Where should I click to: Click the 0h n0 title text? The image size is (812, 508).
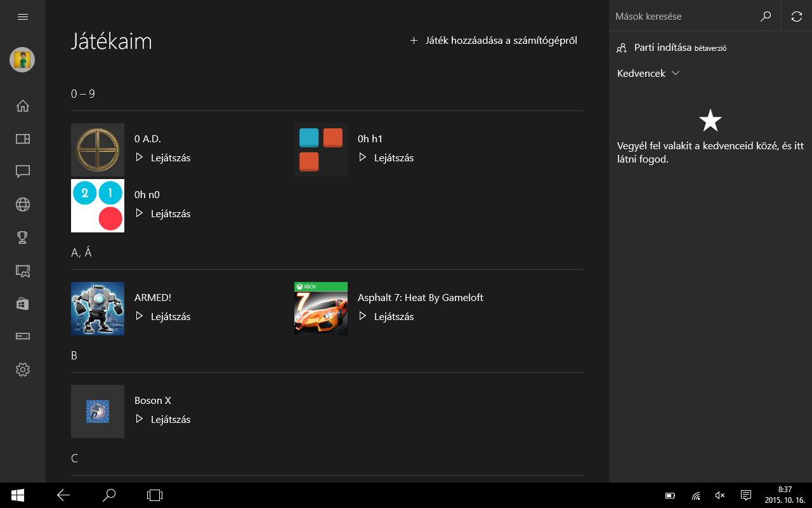tap(147, 195)
